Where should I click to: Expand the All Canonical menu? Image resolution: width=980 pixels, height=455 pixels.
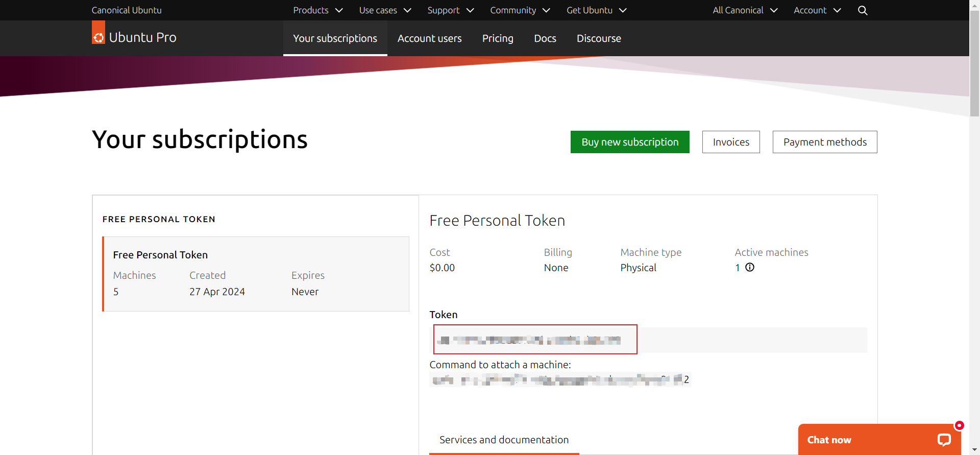tap(745, 10)
